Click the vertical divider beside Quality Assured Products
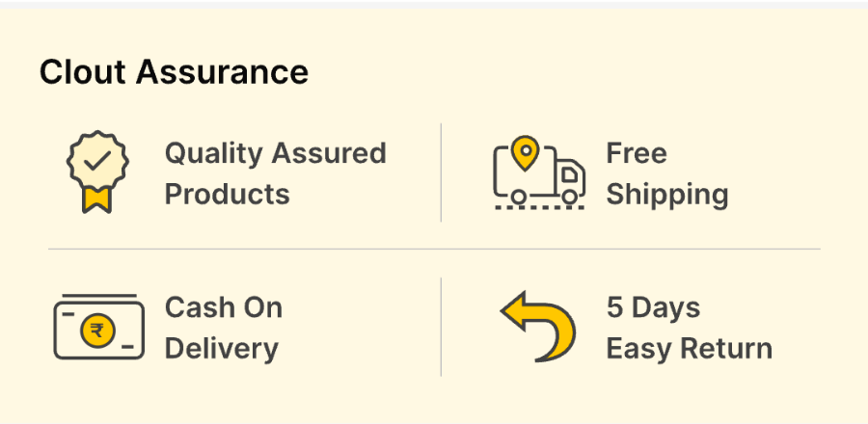Screen dimensions: 868x424 click(x=442, y=172)
